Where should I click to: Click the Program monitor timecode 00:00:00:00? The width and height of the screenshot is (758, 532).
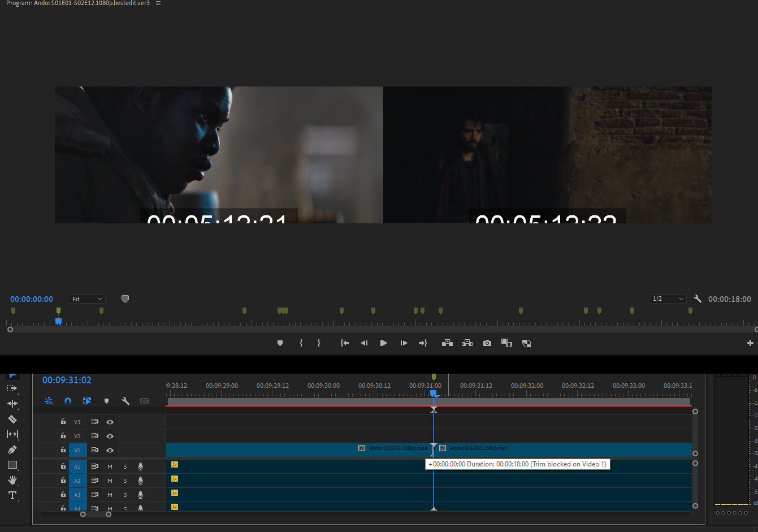(x=32, y=299)
